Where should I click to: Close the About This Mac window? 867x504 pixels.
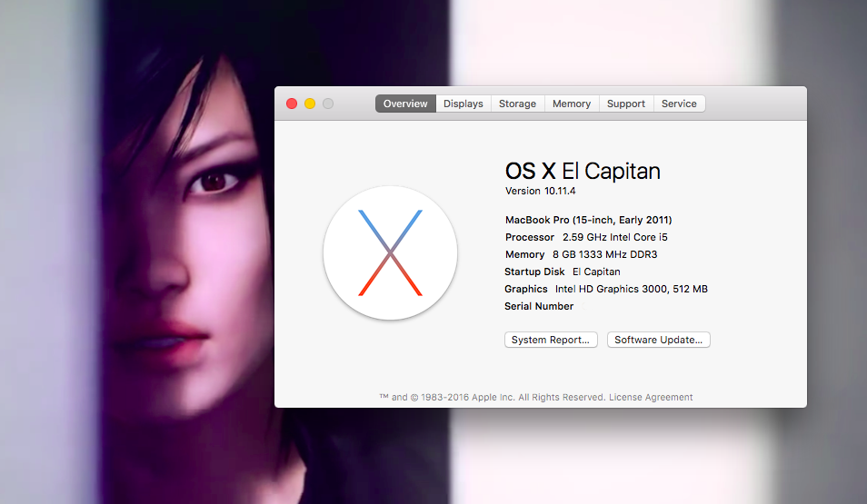click(292, 104)
